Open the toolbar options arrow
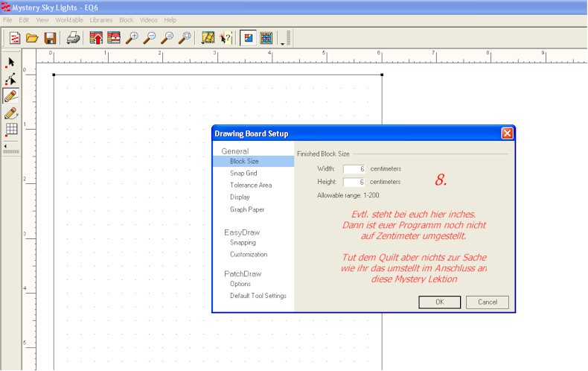 282,43
